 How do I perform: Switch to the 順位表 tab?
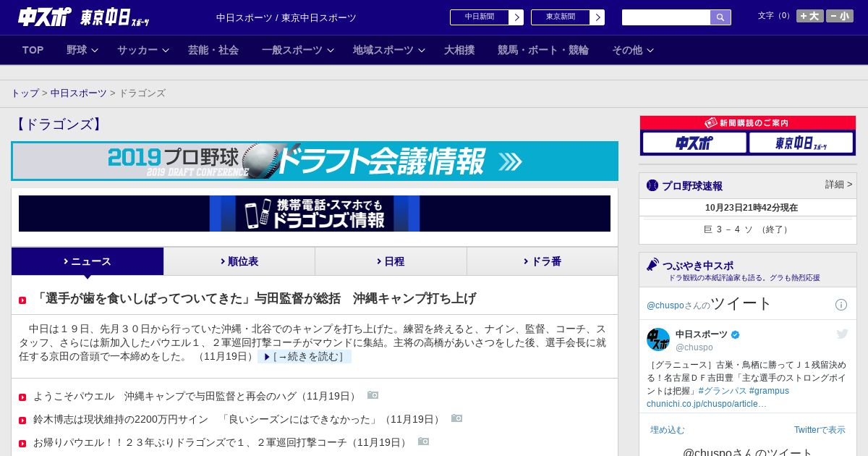pos(239,261)
